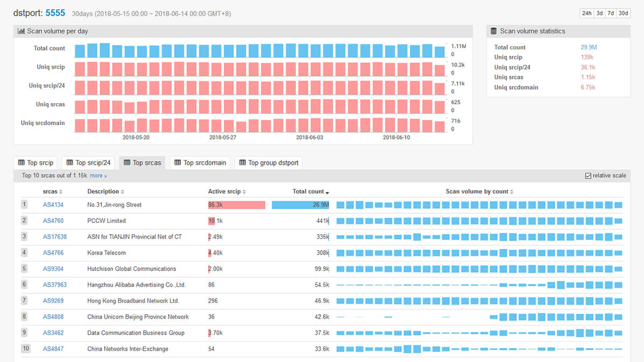
Task: Select the 30d time range button
Action: [623, 13]
